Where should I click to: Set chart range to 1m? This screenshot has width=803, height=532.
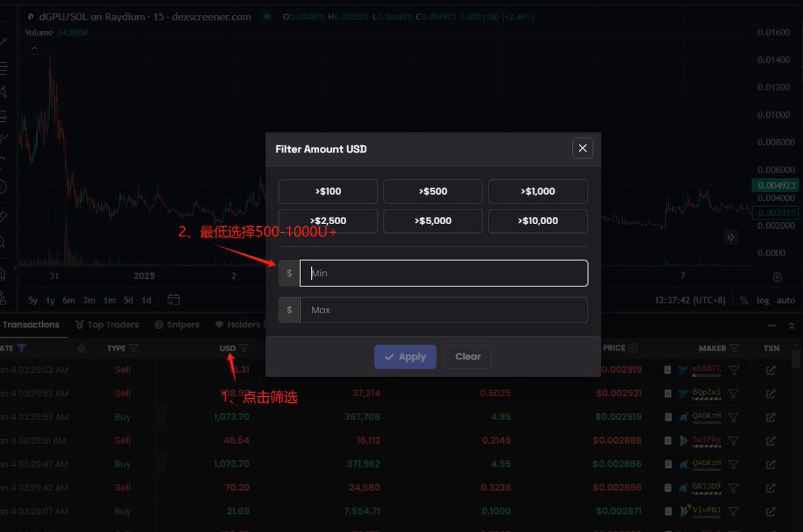pos(109,300)
